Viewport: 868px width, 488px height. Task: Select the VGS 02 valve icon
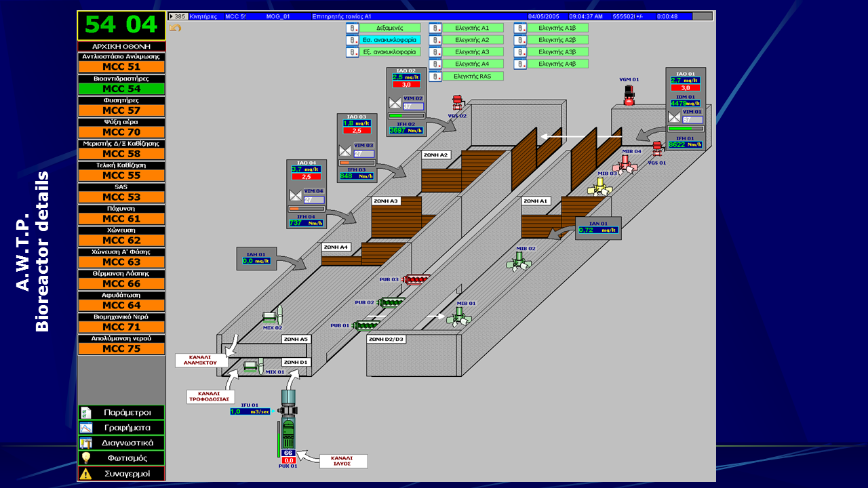(458, 103)
